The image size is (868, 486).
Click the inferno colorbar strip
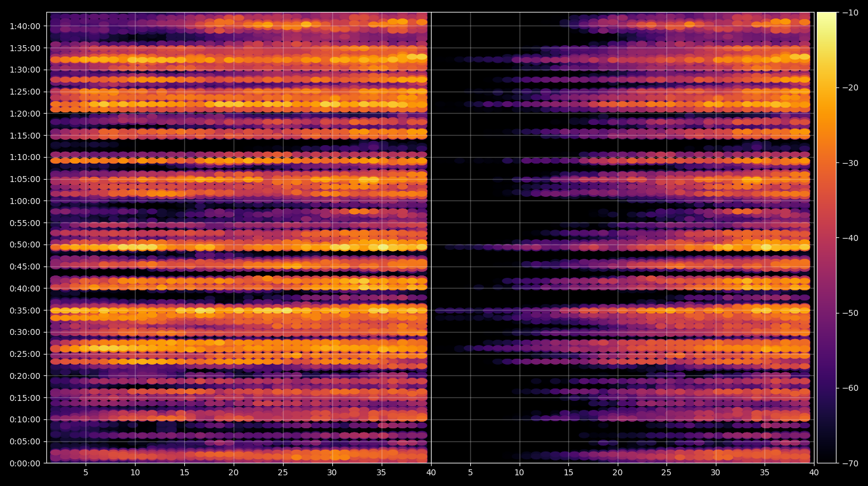coord(826,237)
